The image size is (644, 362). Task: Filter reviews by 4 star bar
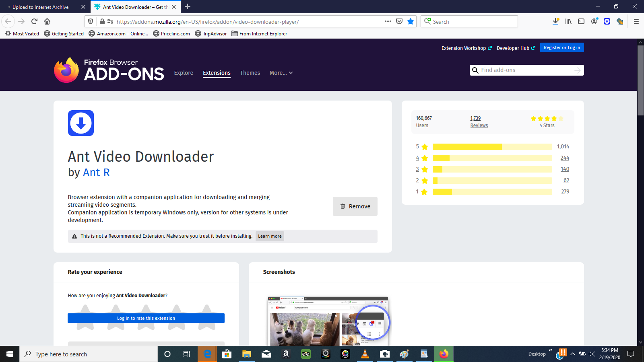[492, 158]
